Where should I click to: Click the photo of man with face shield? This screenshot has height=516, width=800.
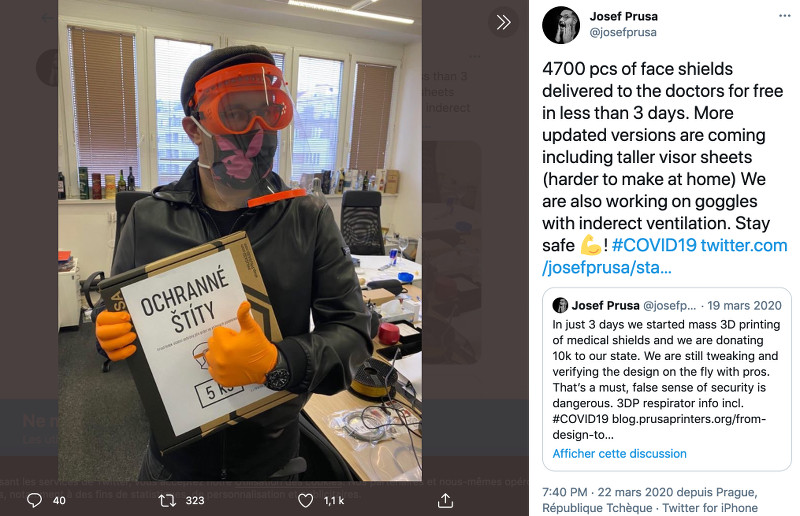240,240
